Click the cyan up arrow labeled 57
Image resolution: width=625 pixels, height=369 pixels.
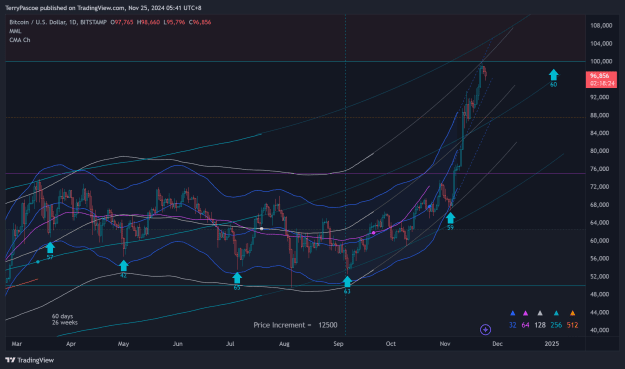tap(50, 247)
